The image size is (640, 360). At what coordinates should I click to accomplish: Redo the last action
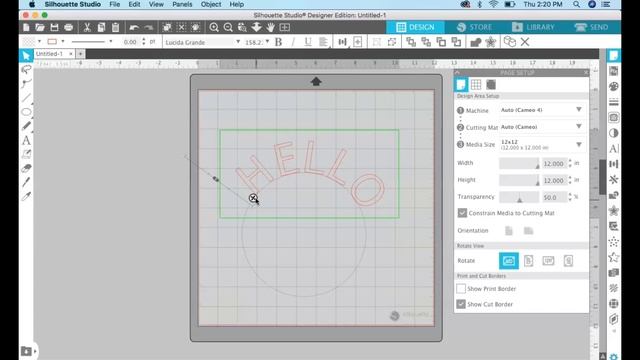(x=149, y=27)
